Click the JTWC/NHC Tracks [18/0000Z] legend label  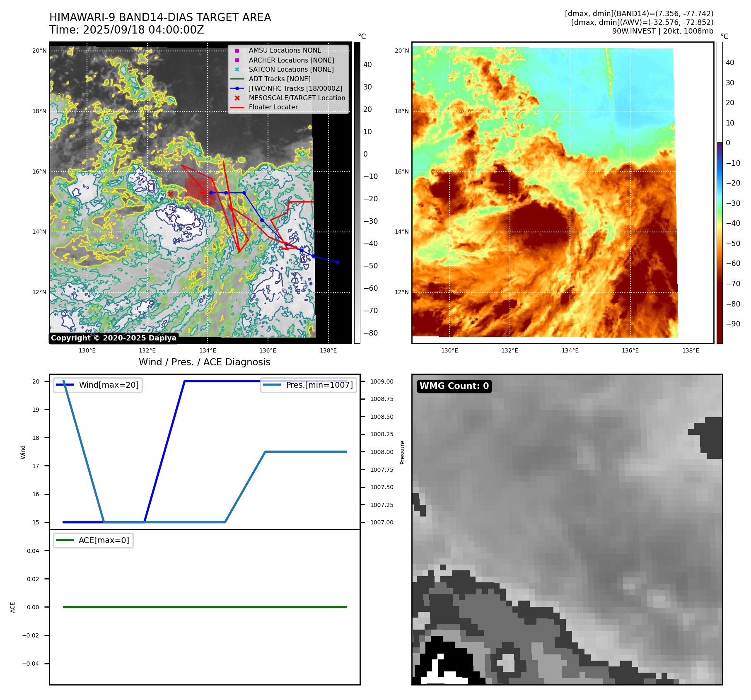pos(295,89)
